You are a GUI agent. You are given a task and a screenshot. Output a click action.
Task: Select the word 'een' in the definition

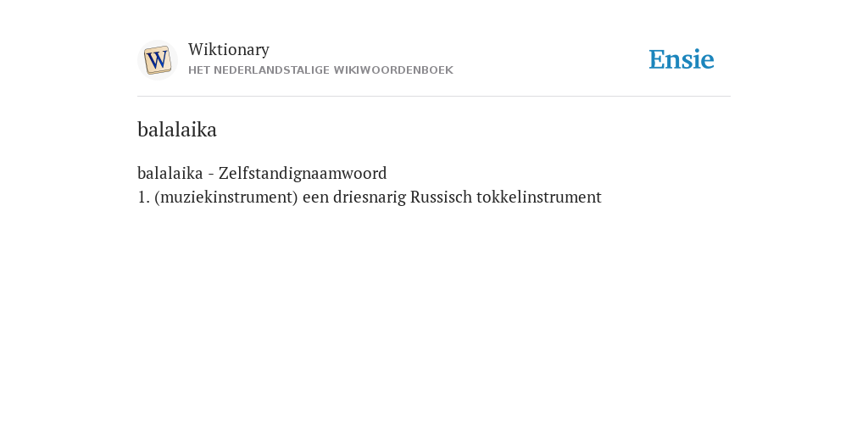pos(315,198)
